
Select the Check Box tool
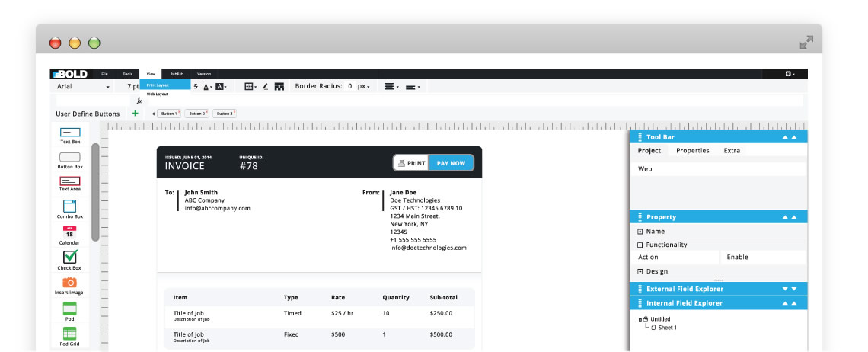click(x=70, y=260)
